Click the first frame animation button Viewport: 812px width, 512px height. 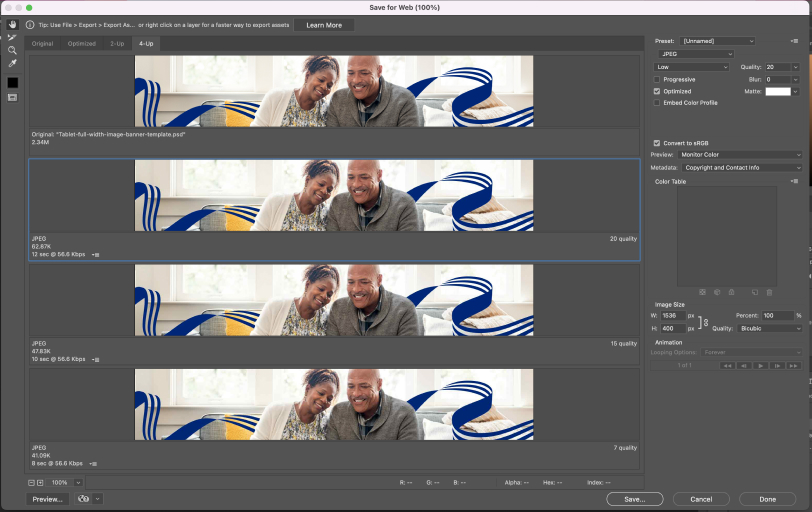coord(727,365)
